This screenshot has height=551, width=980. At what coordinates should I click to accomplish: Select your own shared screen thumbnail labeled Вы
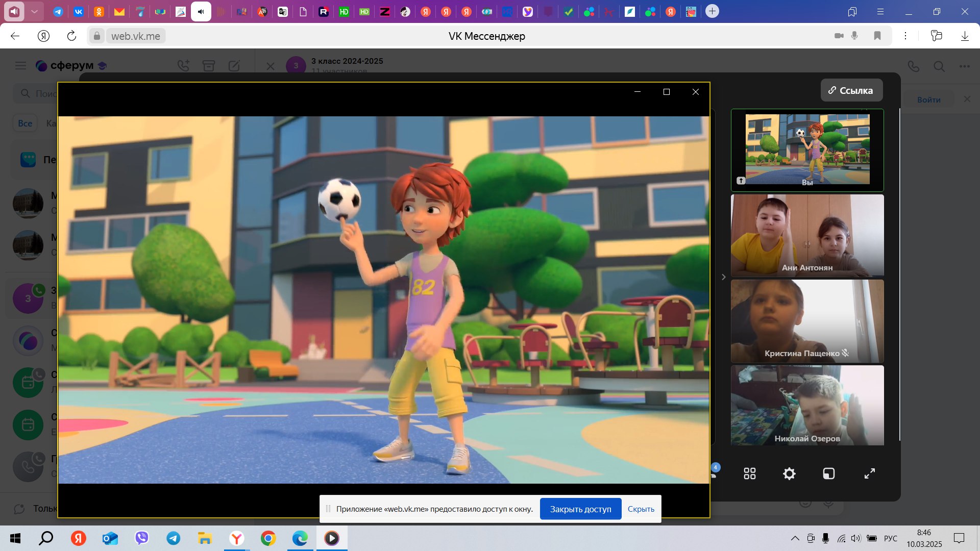pos(807,150)
